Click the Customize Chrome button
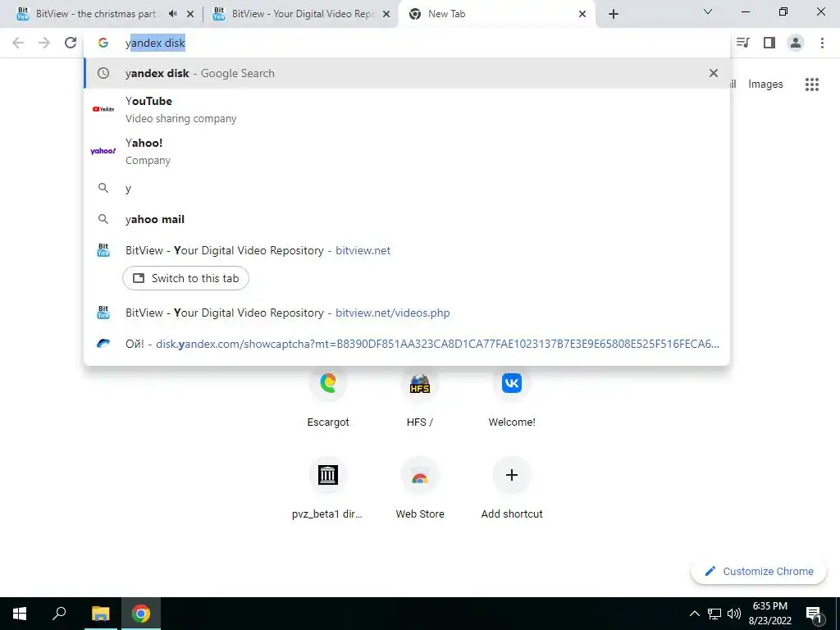The image size is (840, 630). click(759, 571)
